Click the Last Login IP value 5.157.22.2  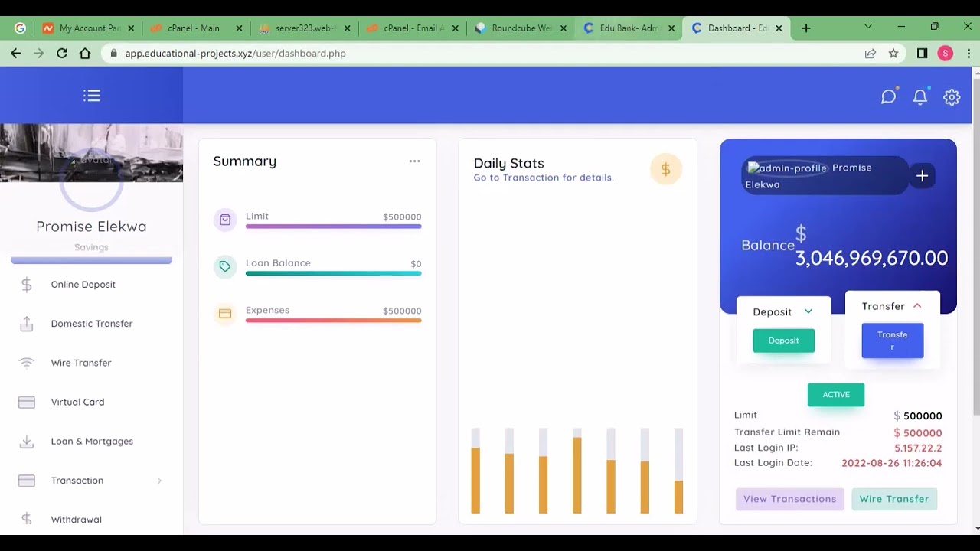point(918,448)
